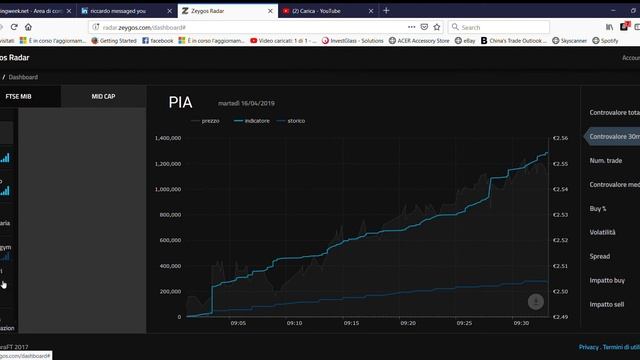
Task: Open the InvestGlass - Solutions bookmark
Action: pos(353,40)
